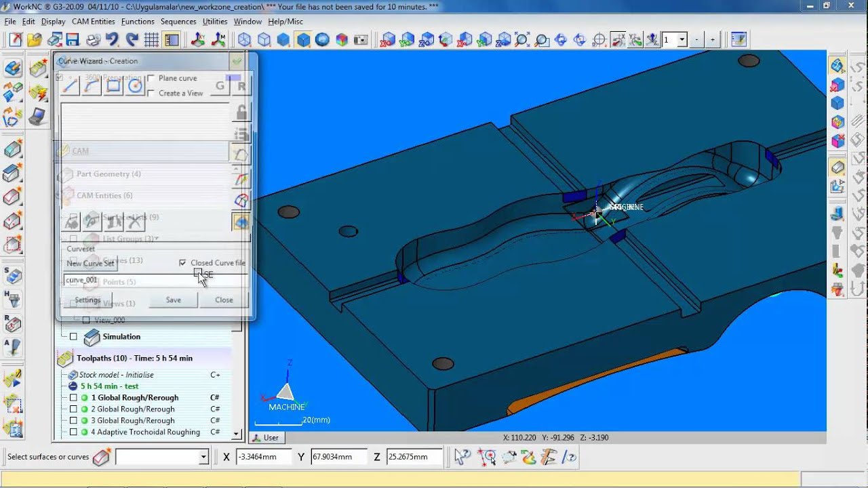Click the padlock icon in Curve Wizard

click(x=241, y=112)
